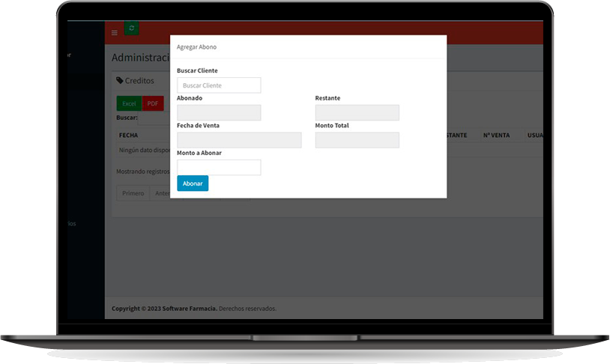610x364 pixels.
Task: Click the Monto Total label
Action: (332, 125)
